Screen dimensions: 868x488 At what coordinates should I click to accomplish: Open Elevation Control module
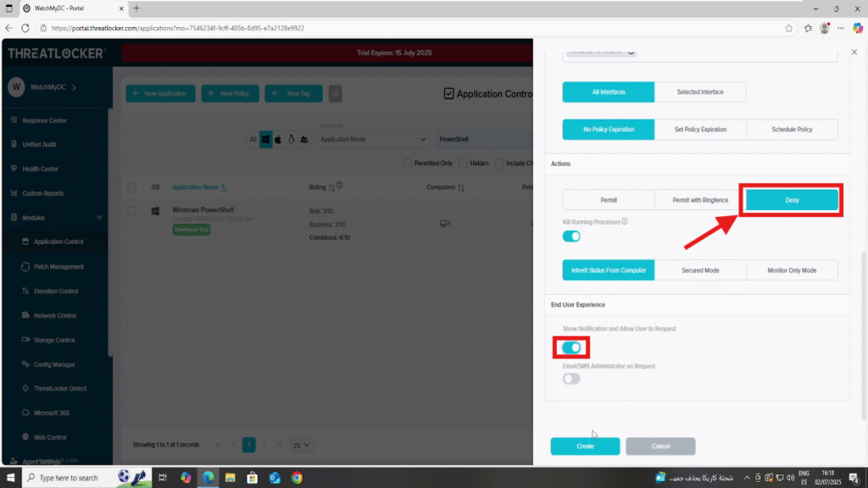point(55,291)
